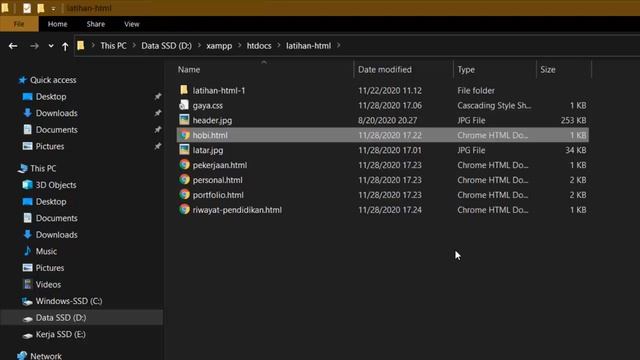Viewport: 640px width, 360px height.
Task: Open the Customize Quick Access Toolbar dropdown
Action: [53, 9]
